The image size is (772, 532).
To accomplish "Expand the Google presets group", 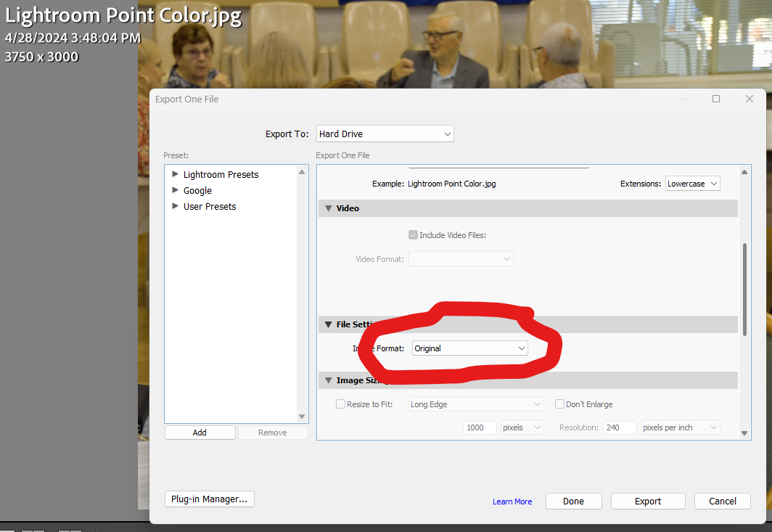I will (174, 190).
